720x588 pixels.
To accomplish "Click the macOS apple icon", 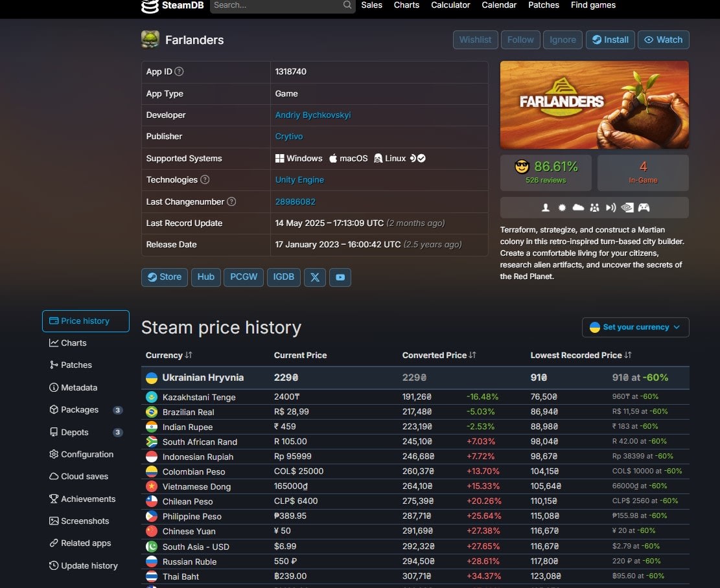I will 333,159.
